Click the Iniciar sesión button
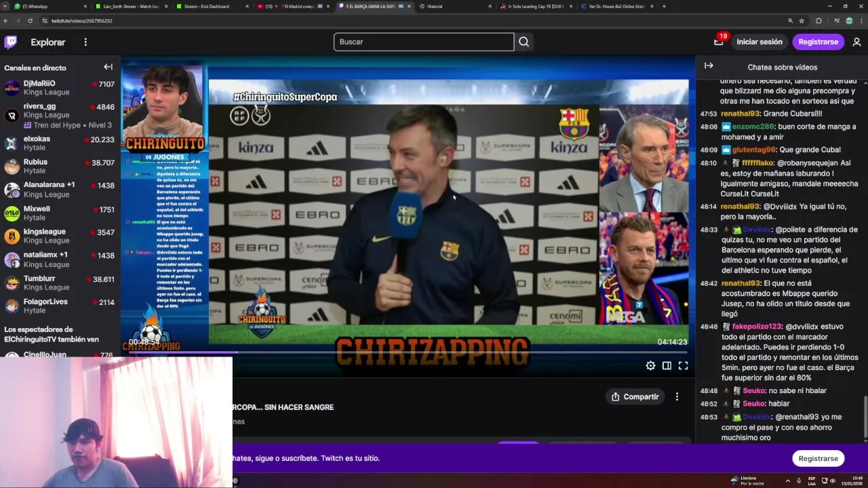 click(759, 42)
